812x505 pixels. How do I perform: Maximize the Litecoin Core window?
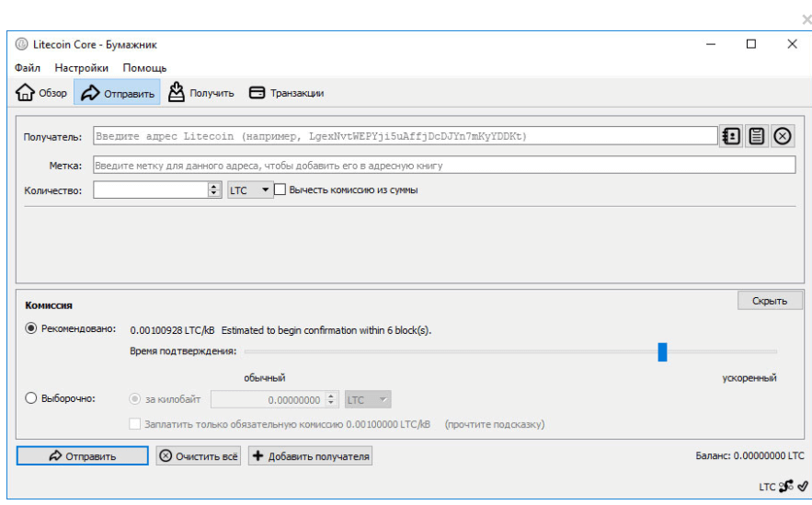coord(751,44)
